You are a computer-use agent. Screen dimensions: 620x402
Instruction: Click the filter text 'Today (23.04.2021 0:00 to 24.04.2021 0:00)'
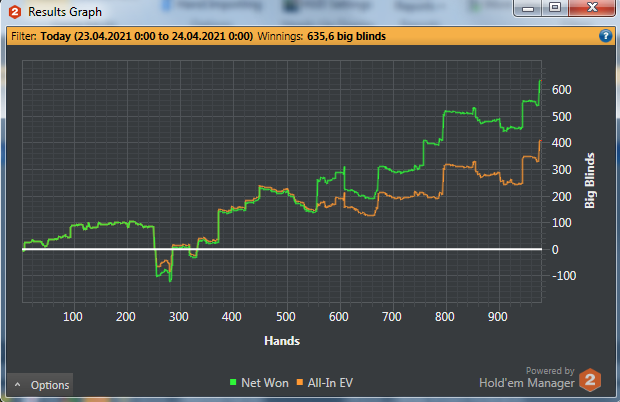[147, 36]
